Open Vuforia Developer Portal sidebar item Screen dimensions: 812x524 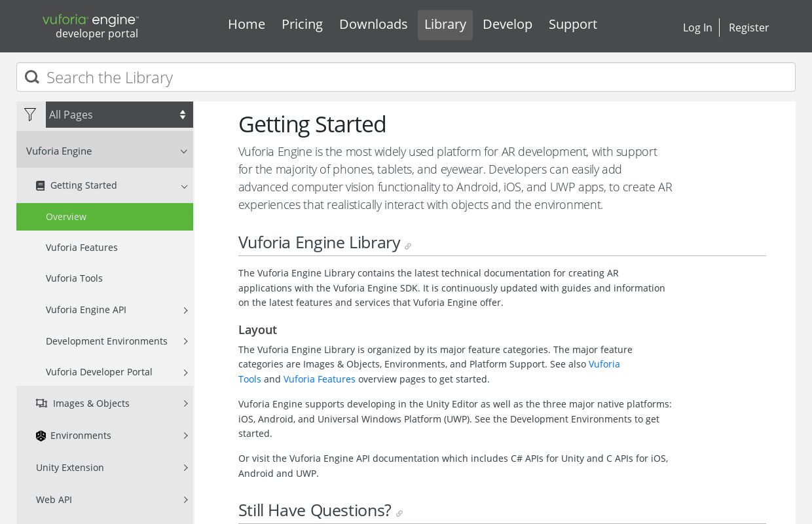(99, 372)
